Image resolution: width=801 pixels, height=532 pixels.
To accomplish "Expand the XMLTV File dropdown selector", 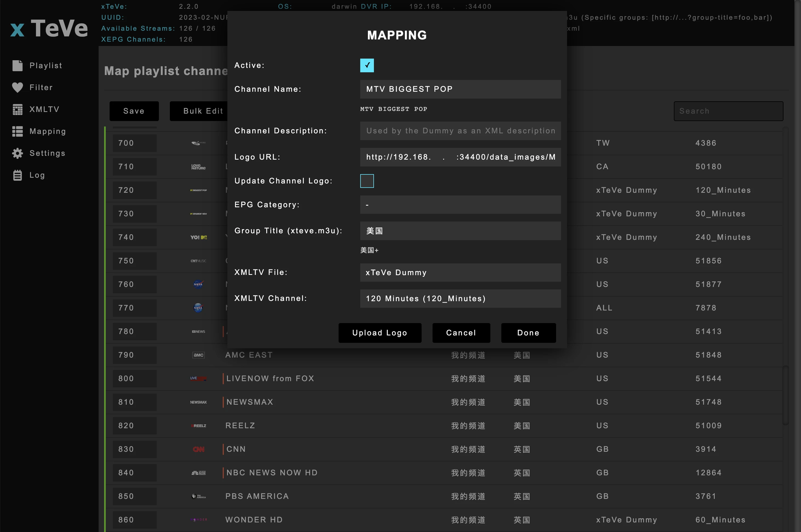I will click(460, 272).
